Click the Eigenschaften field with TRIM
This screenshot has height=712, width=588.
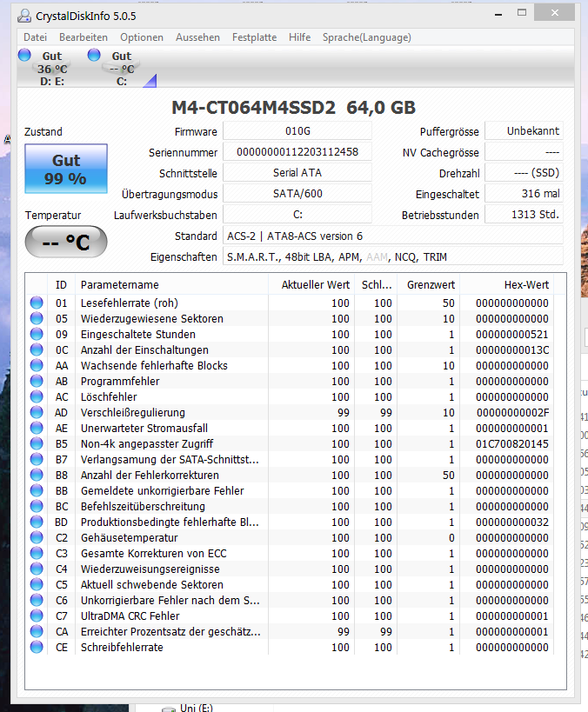pyautogui.click(x=393, y=257)
